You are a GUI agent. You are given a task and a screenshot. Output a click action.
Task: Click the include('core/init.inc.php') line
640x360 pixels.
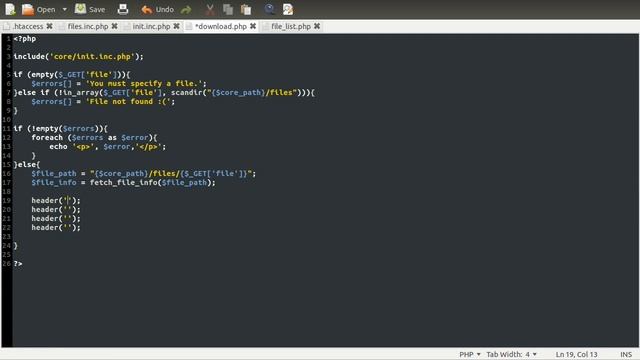78,57
